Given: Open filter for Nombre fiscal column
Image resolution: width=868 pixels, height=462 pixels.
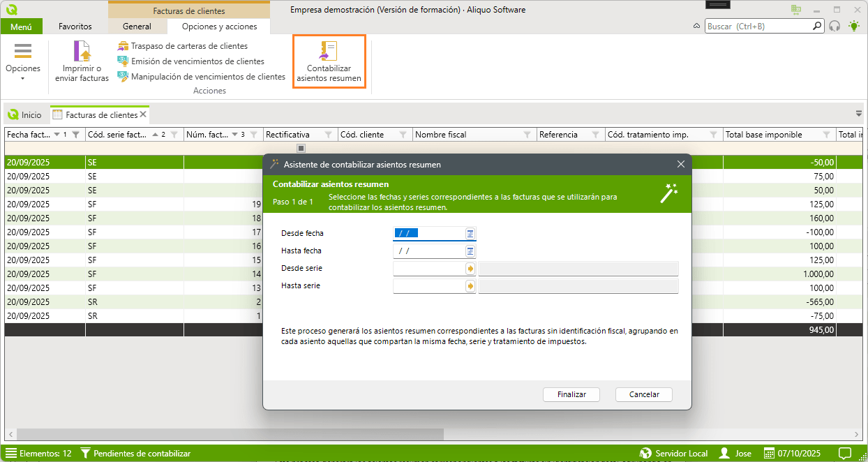Looking at the screenshot, I should pyautogui.click(x=526, y=135).
